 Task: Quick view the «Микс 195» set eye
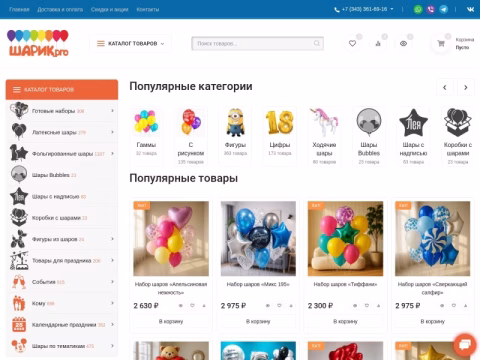pyautogui.click(x=268, y=305)
